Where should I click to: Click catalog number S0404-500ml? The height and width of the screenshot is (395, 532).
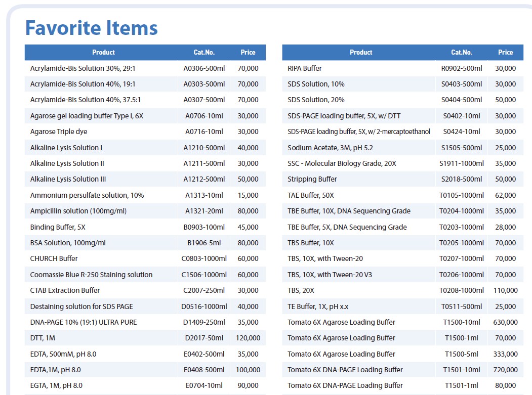pyautogui.click(x=462, y=100)
